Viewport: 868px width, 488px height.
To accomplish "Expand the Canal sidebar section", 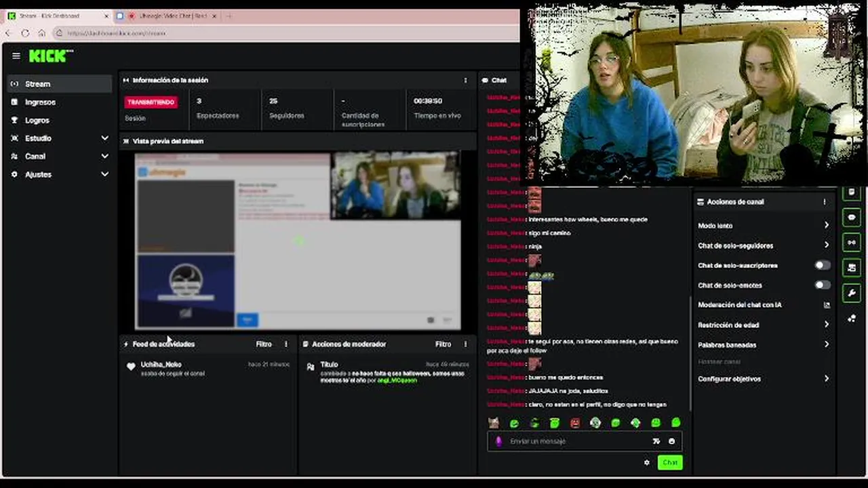I will [x=60, y=156].
